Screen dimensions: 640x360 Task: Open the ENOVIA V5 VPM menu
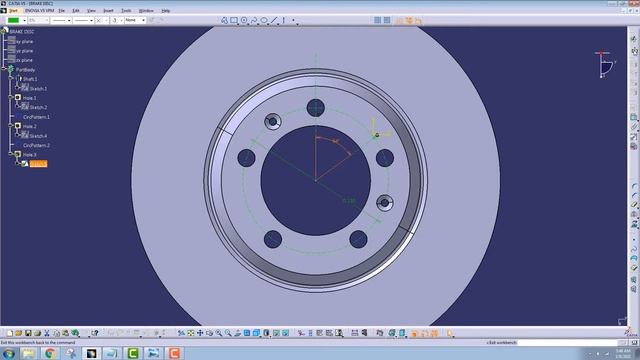coord(39,11)
